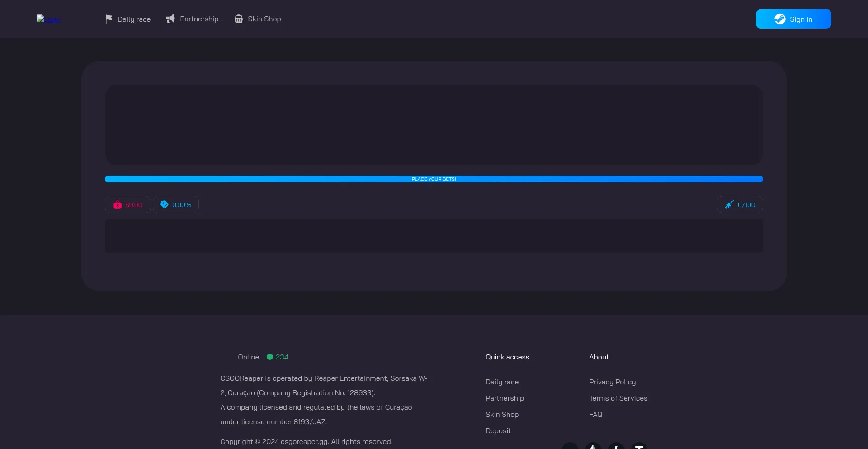Click the online count '234'

[x=282, y=357]
